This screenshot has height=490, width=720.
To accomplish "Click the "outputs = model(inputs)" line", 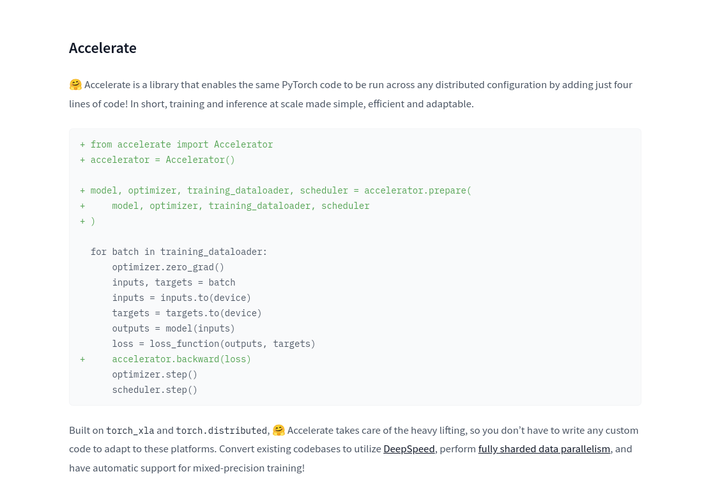I will (173, 329).
